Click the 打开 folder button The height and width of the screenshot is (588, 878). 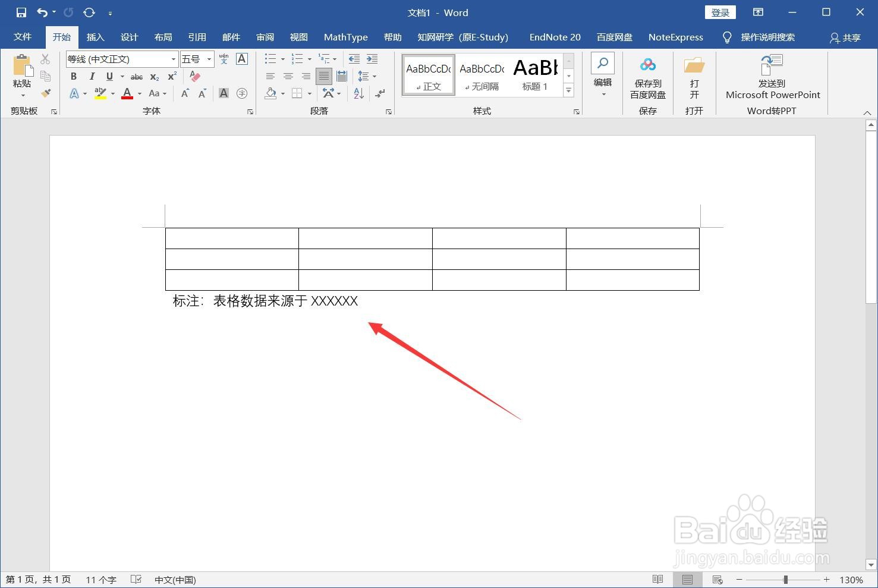click(694, 78)
